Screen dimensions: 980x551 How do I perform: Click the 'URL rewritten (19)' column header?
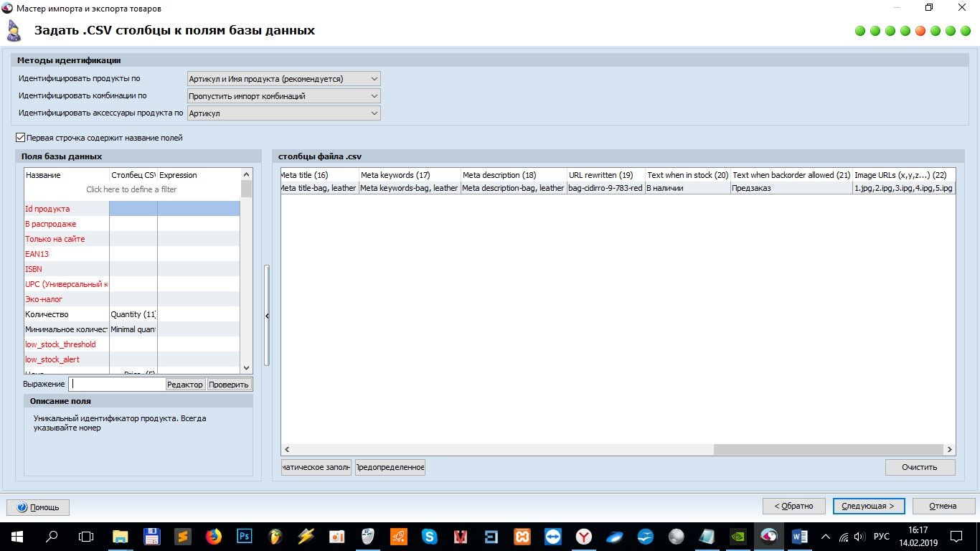(606, 175)
